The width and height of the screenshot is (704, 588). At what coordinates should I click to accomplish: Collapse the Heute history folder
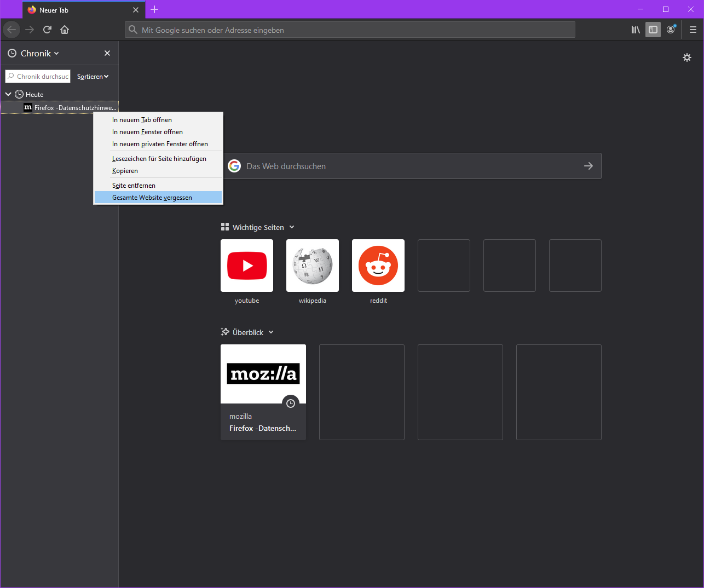click(x=8, y=94)
